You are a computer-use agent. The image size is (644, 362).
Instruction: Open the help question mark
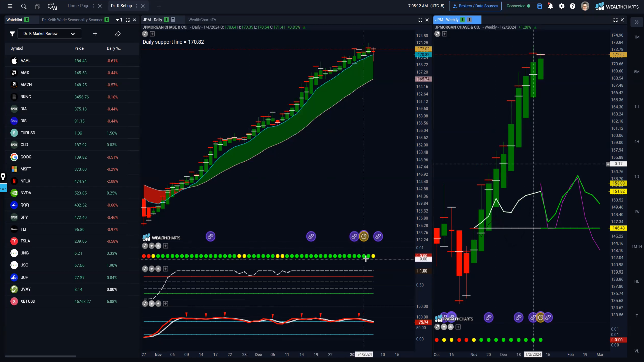(573, 6)
